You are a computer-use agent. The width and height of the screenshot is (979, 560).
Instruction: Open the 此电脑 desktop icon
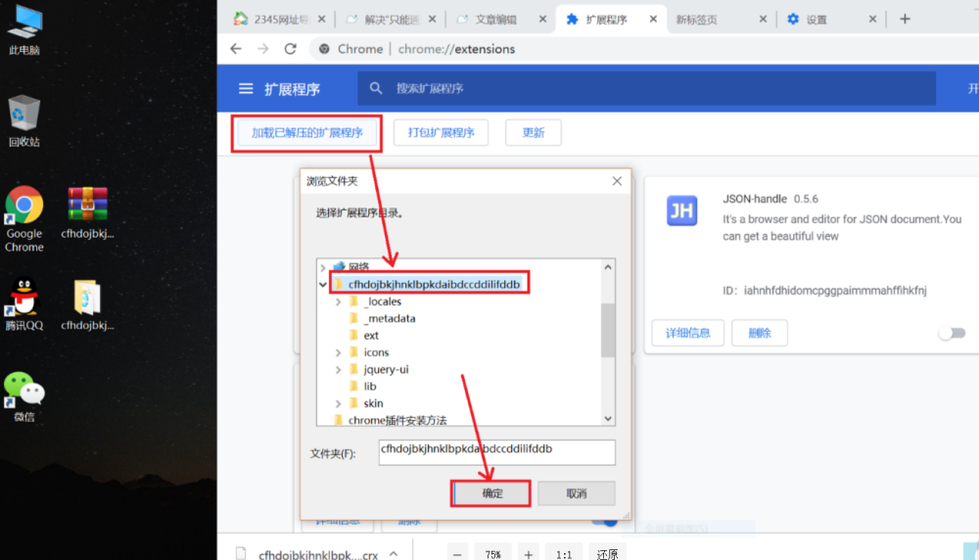[25, 30]
